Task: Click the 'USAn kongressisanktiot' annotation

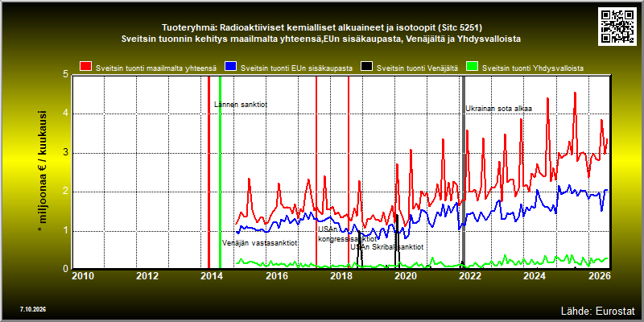Action: tap(348, 234)
